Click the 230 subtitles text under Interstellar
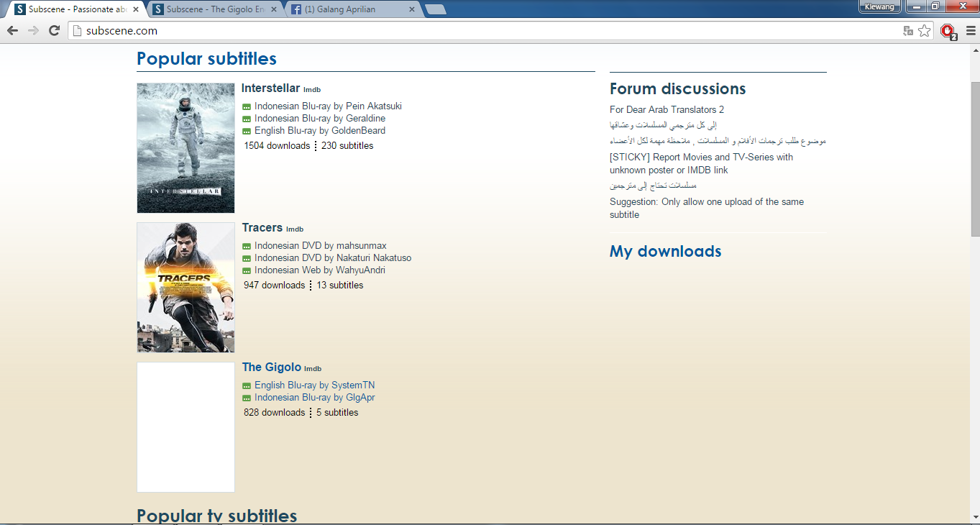The image size is (980, 525). click(347, 145)
